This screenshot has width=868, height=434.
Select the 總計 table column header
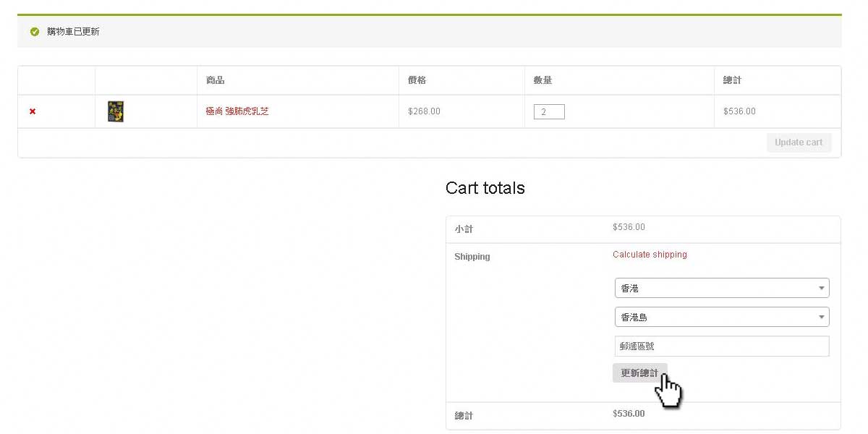732,80
